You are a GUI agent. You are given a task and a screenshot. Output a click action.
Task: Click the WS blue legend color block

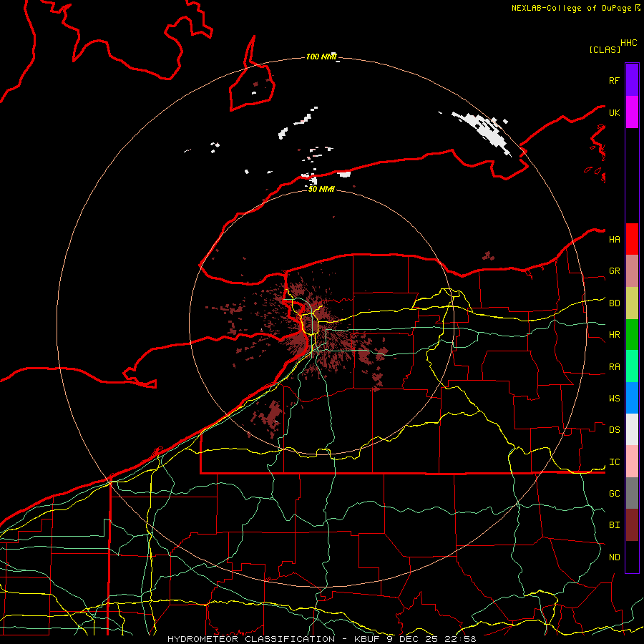pyautogui.click(x=632, y=398)
